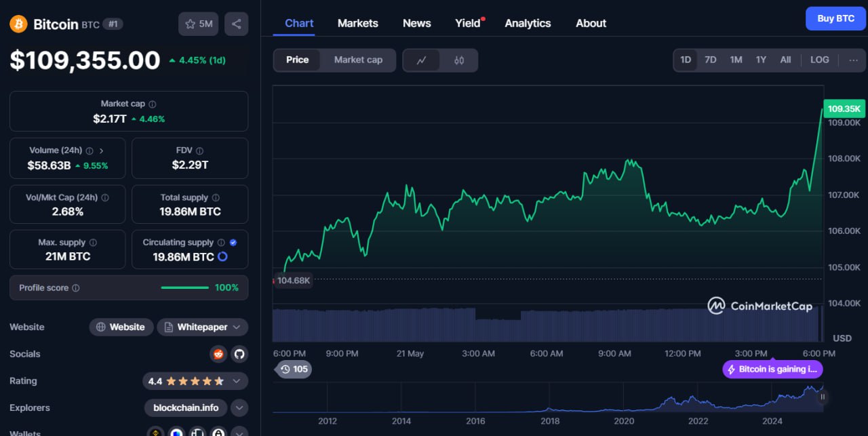Open the GitHub social link

click(x=238, y=354)
